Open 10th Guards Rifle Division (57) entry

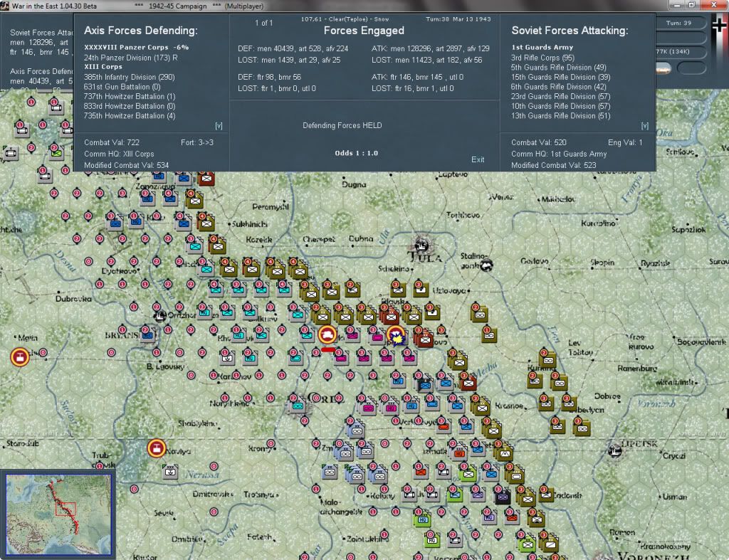[561, 107]
